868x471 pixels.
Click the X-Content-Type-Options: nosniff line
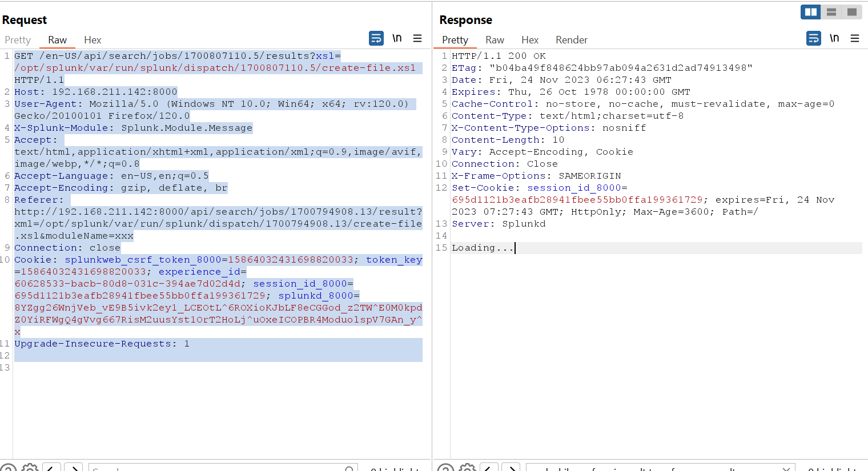pyautogui.click(x=549, y=128)
